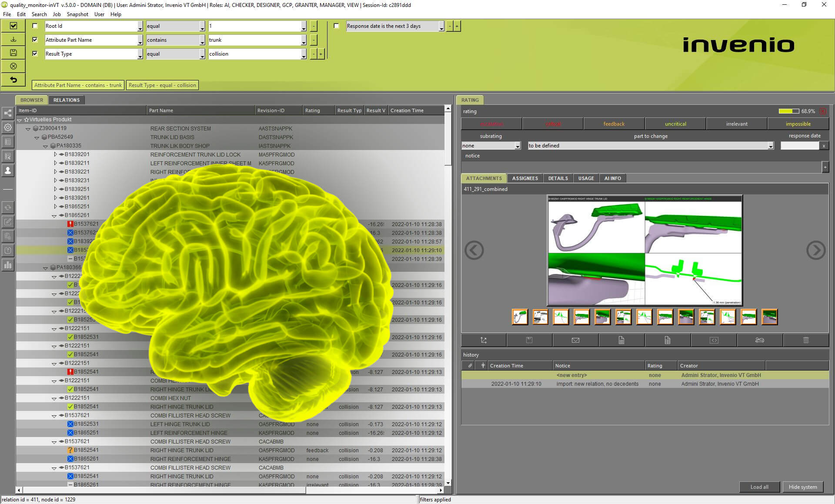Viewport: 835px width, 504px height.
Task: Open the File menu
Action: click(7, 14)
